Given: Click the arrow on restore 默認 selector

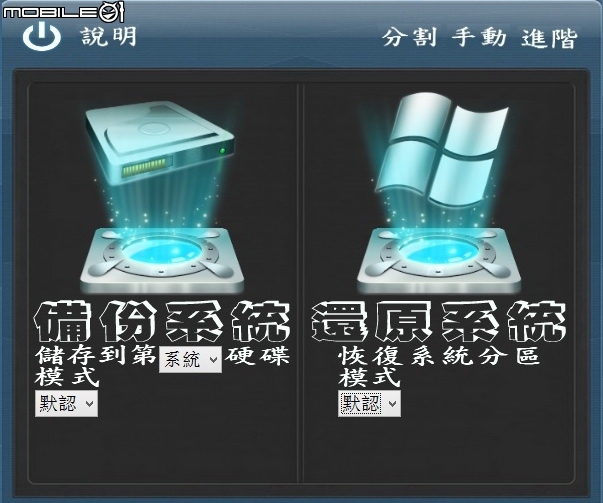Looking at the screenshot, I should (392, 404).
